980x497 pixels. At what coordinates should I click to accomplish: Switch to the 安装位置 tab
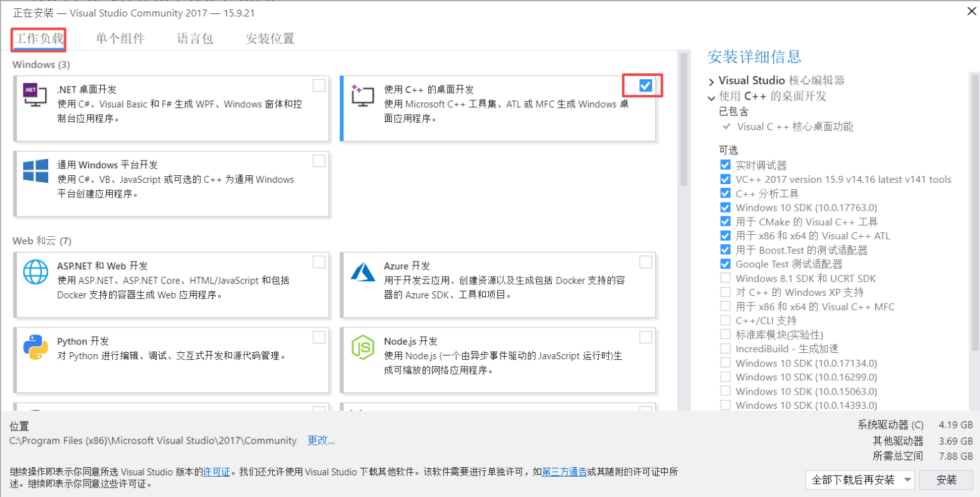coord(270,39)
